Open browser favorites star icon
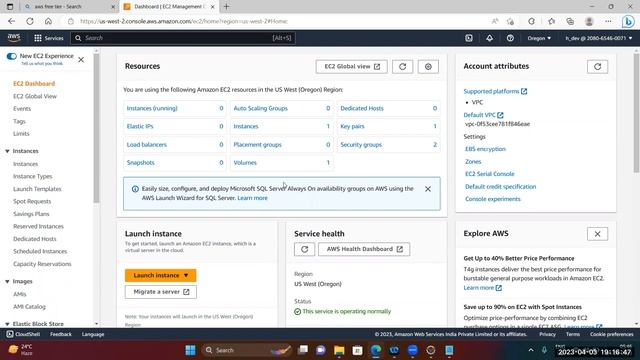This screenshot has width=640, height=360. point(551,21)
